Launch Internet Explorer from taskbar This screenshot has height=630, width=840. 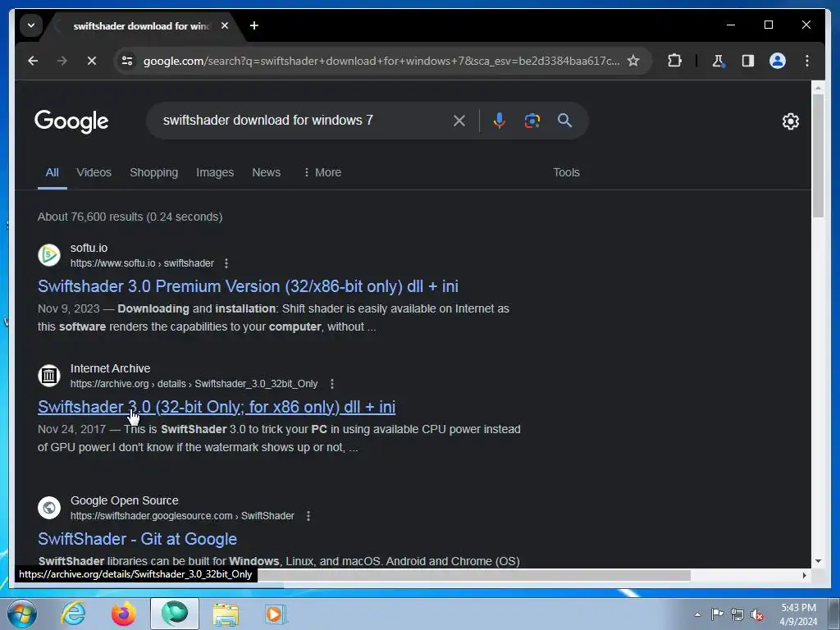click(73, 614)
